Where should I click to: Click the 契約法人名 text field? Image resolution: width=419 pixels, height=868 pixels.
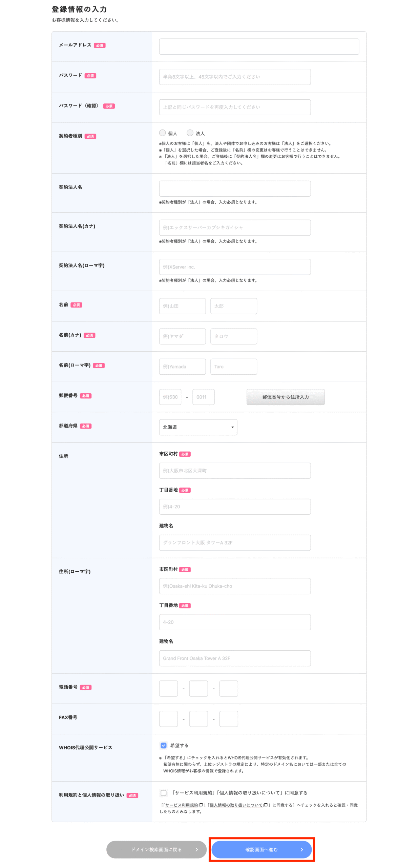[x=235, y=189]
